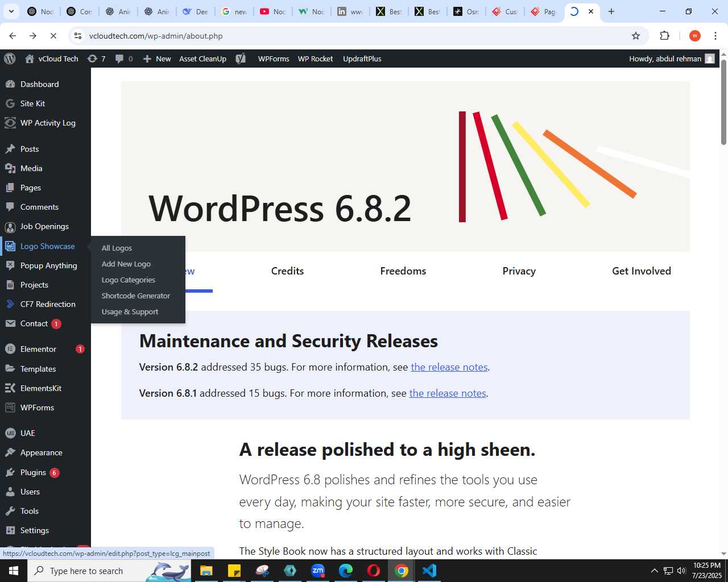The height and width of the screenshot is (582, 728).
Task: Click the Yoast SEO icon in admin bar
Action: click(241, 59)
